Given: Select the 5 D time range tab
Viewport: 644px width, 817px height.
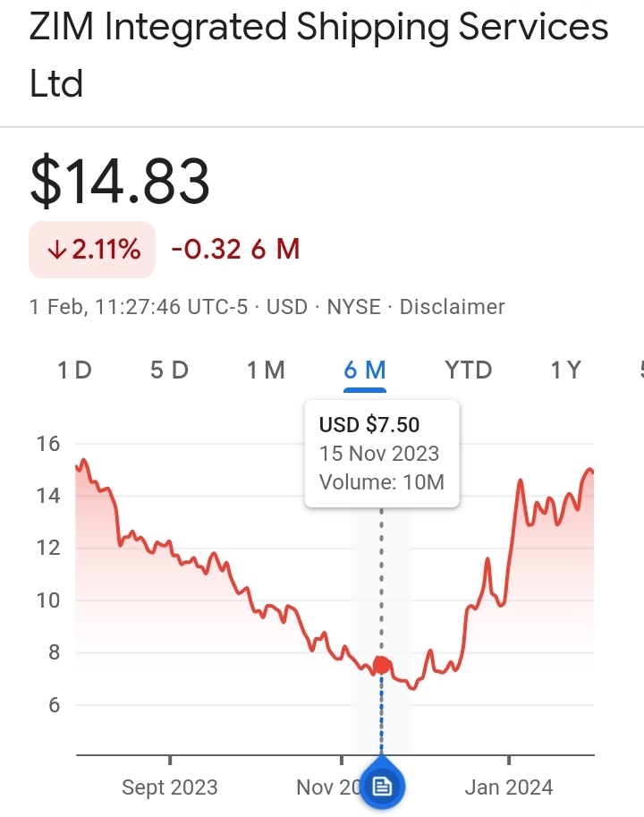Looking at the screenshot, I should [x=169, y=370].
